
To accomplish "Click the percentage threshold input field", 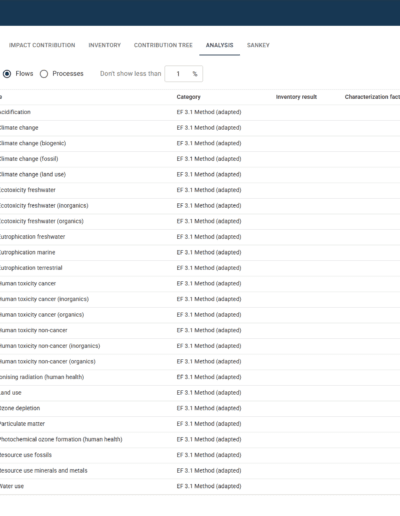I will [184, 74].
